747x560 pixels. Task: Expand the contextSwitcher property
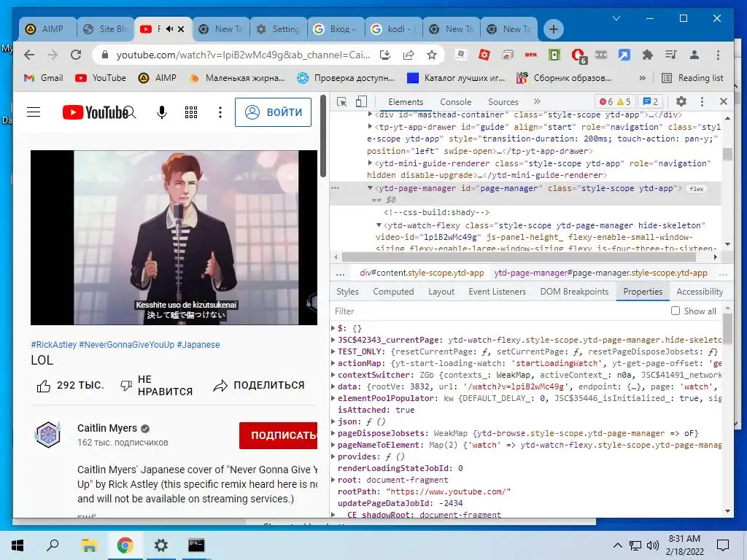(x=333, y=375)
